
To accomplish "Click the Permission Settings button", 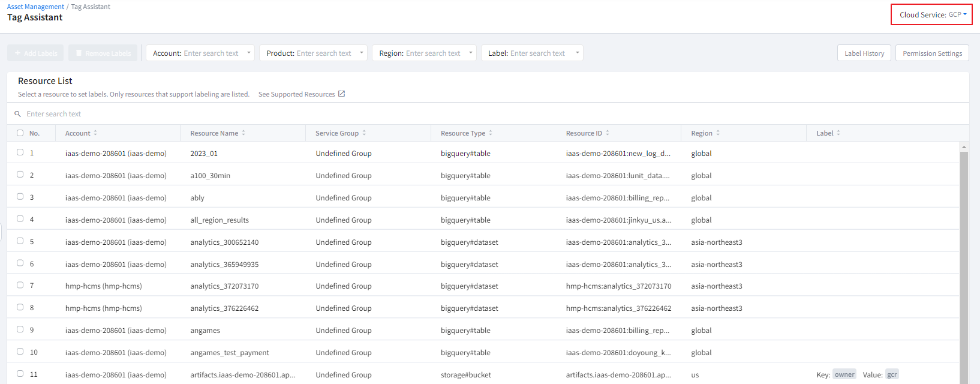I will tap(932, 53).
